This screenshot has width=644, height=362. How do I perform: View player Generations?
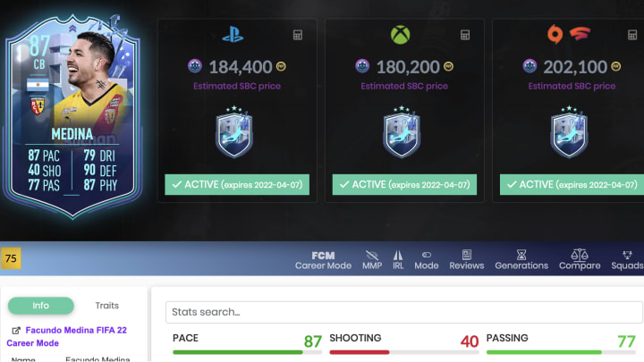[x=521, y=260]
